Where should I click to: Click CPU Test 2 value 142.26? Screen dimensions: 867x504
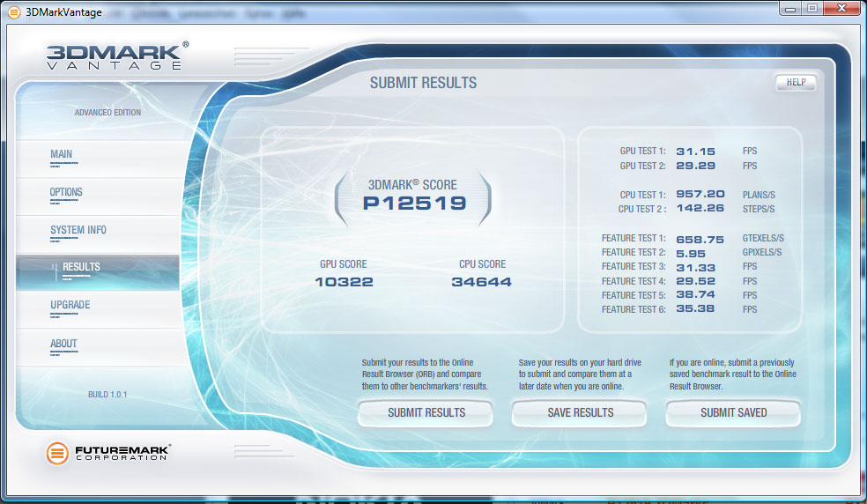700,208
